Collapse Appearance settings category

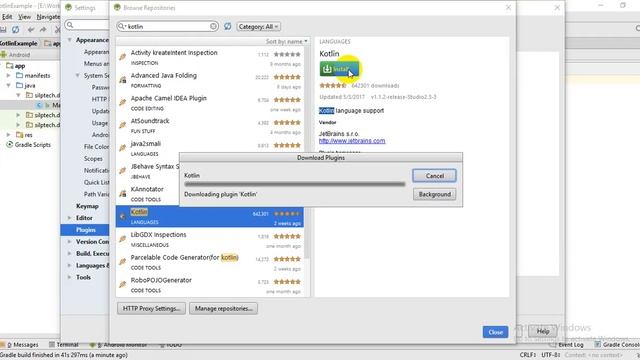tap(70, 40)
